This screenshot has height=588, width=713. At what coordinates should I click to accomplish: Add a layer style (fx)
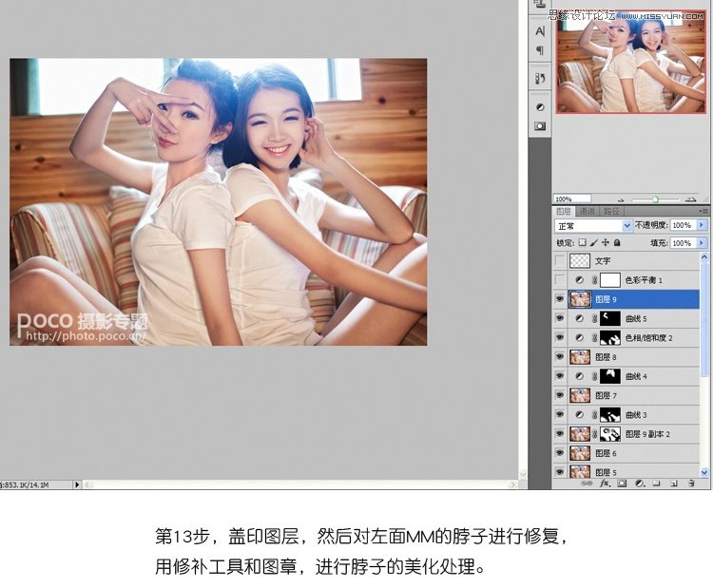coord(605,483)
